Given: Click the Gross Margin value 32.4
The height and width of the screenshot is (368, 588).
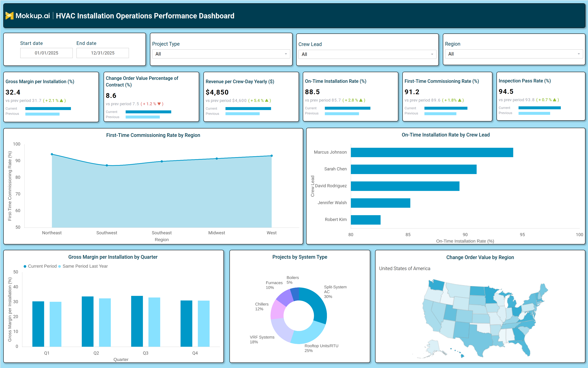Looking at the screenshot, I should pos(13,93).
